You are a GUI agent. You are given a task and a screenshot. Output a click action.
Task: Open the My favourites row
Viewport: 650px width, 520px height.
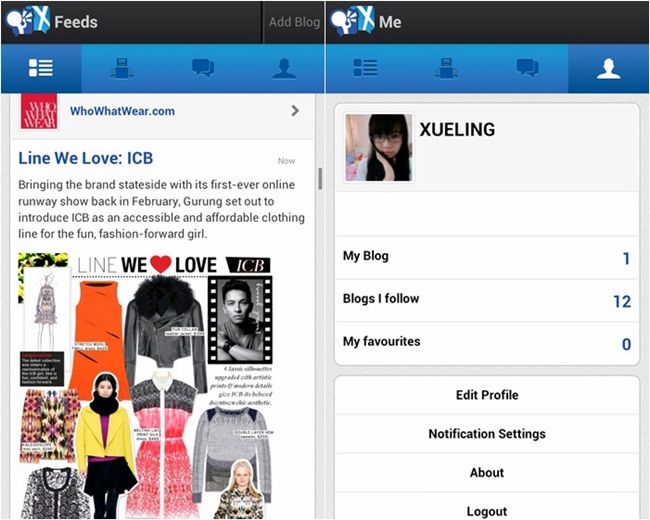(x=487, y=343)
